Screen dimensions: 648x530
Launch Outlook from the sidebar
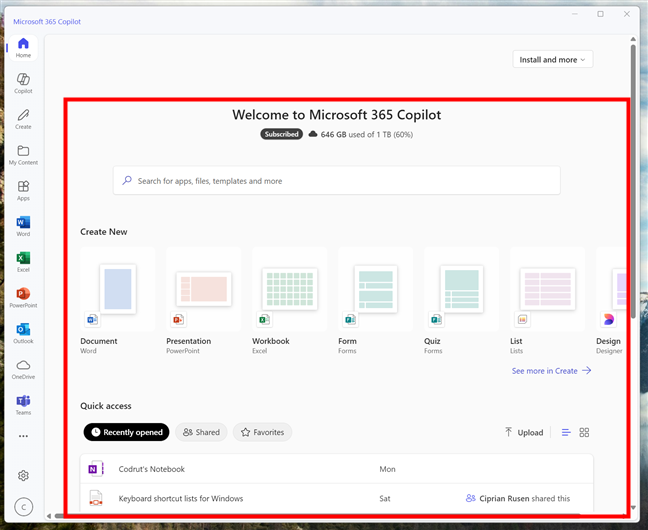coord(23,334)
